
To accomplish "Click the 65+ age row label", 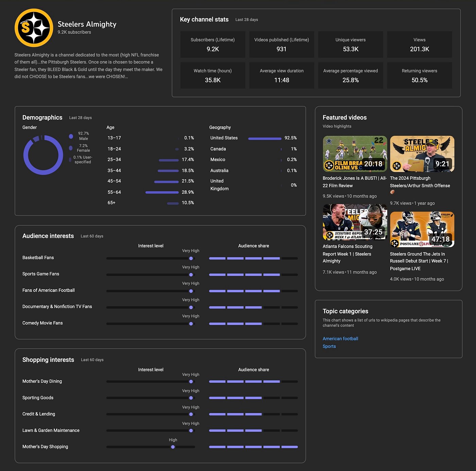I will tap(112, 203).
